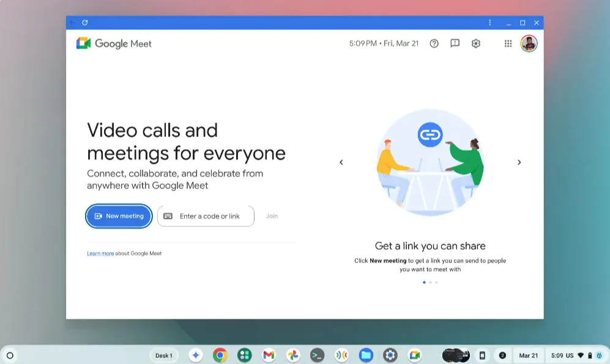The width and height of the screenshot is (610, 364).
Task: Open the Learn more link
Action: click(x=100, y=253)
